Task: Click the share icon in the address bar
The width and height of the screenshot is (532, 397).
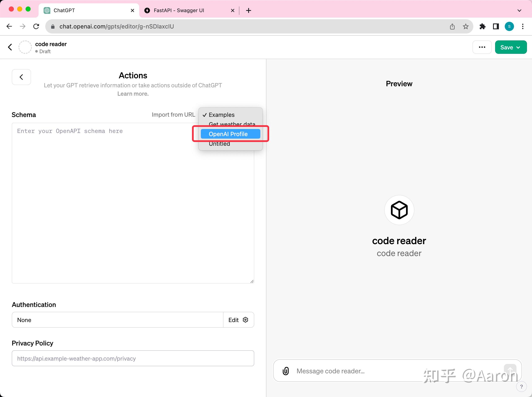Action: point(452,26)
